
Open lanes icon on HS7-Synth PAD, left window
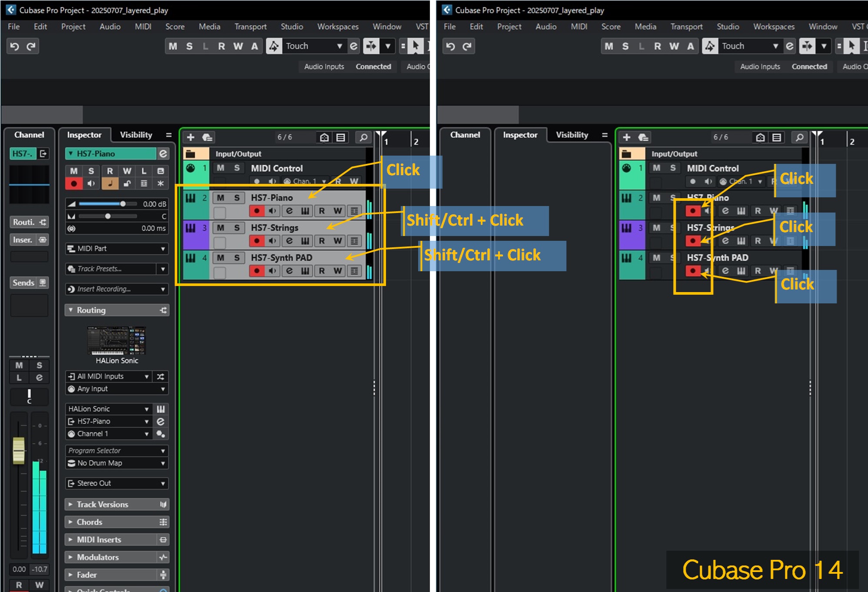[355, 271]
